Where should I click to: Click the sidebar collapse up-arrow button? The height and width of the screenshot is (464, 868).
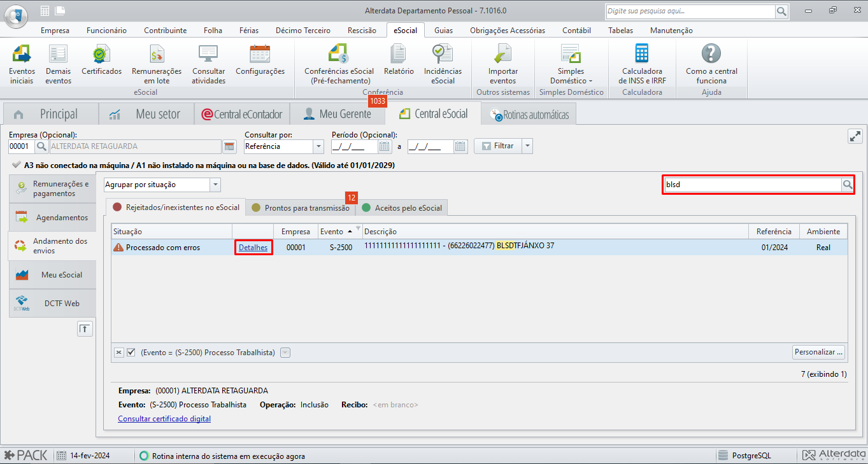click(85, 328)
